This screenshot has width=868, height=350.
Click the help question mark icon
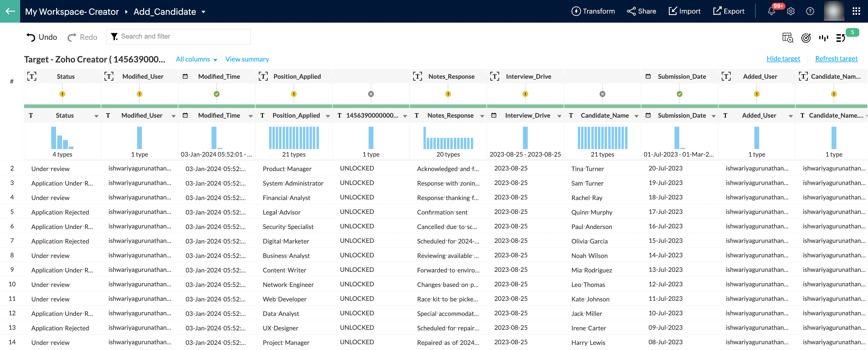(810, 11)
